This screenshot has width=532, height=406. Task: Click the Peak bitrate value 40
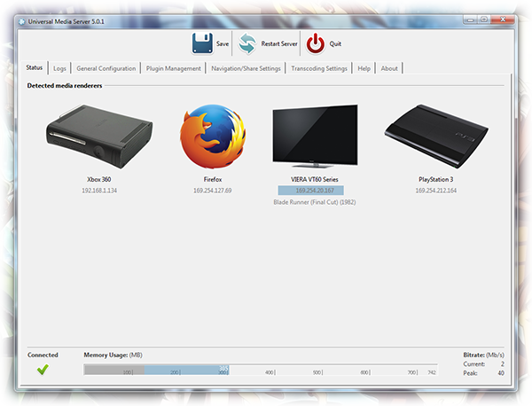(501, 373)
